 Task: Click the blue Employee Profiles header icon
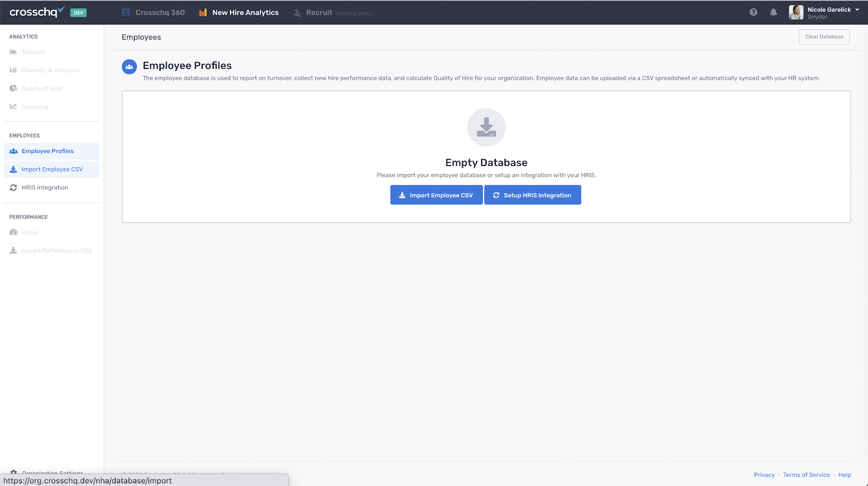129,67
